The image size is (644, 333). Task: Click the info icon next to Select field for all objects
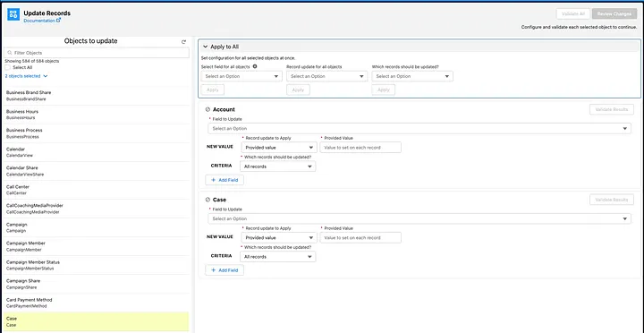(255, 66)
